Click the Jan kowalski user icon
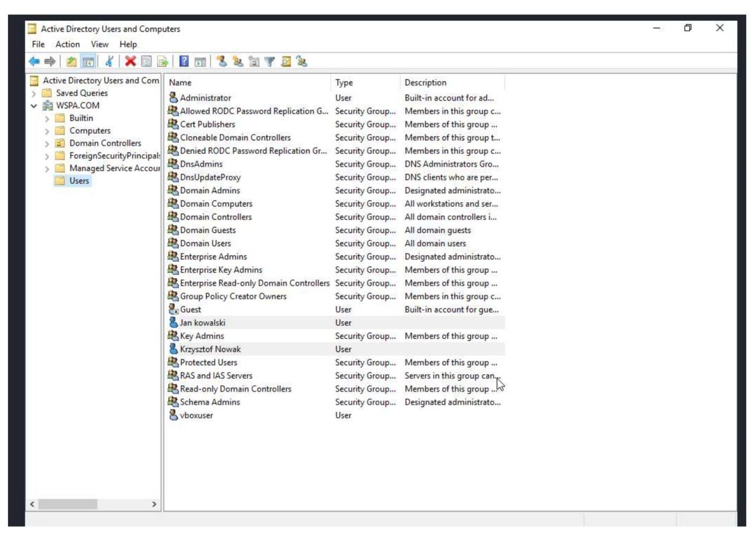The height and width of the screenshot is (539, 756). (x=173, y=322)
